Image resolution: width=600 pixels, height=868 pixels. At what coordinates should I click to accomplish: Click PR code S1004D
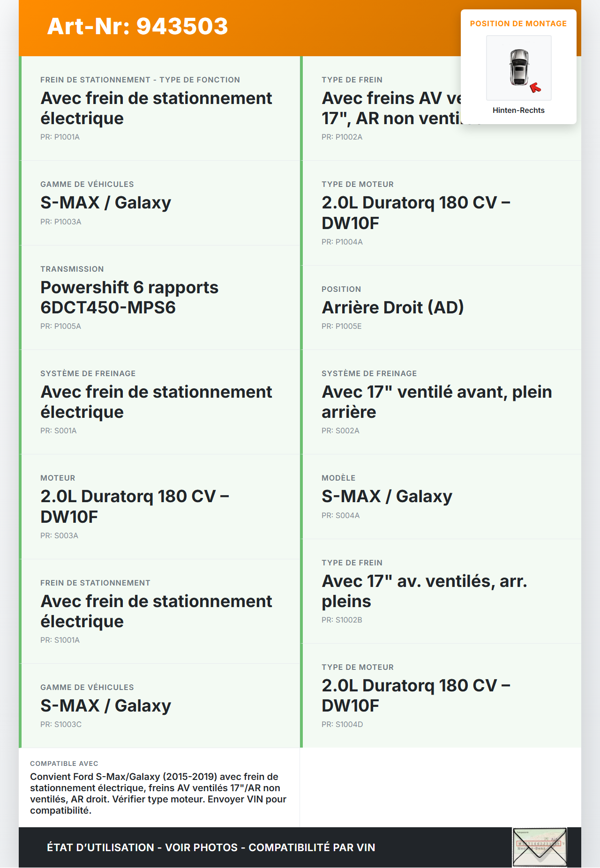342,724
